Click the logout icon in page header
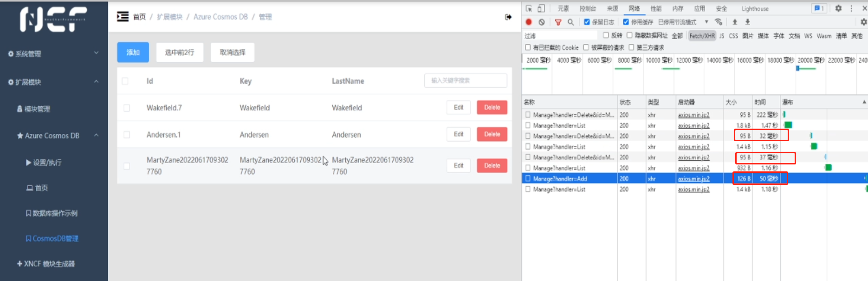 508,17
